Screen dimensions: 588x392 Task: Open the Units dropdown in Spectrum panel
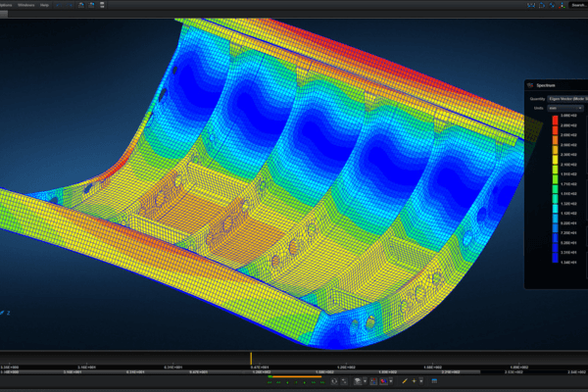[565, 108]
